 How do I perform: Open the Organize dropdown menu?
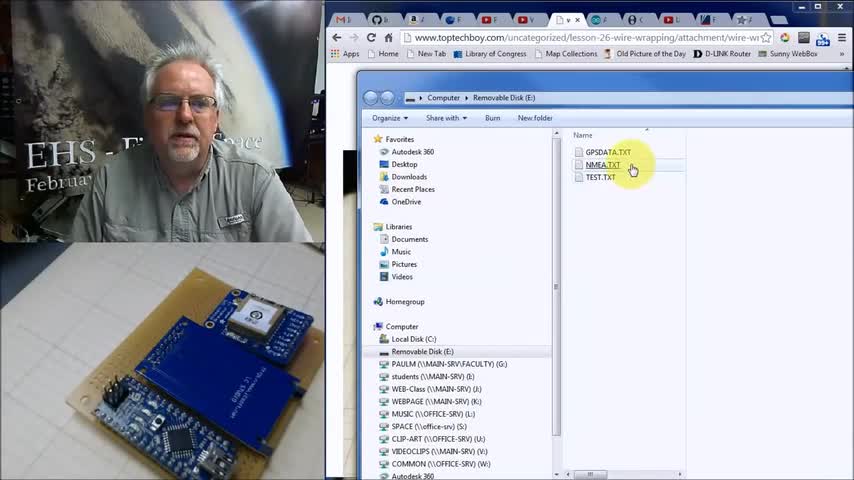pyautogui.click(x=390, y=118)
